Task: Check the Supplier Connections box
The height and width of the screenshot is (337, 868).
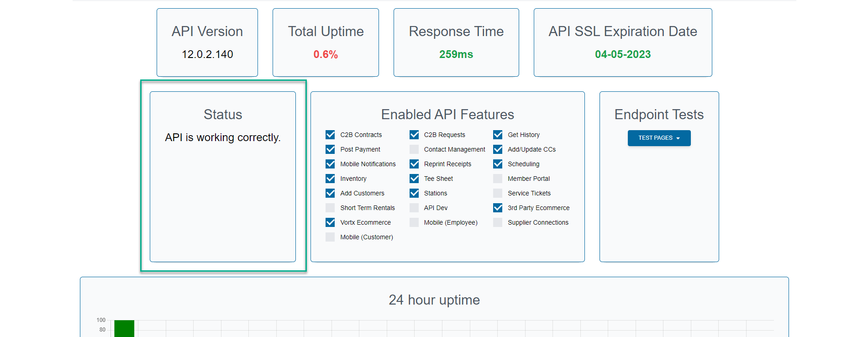Action: [x=498, y=222]
